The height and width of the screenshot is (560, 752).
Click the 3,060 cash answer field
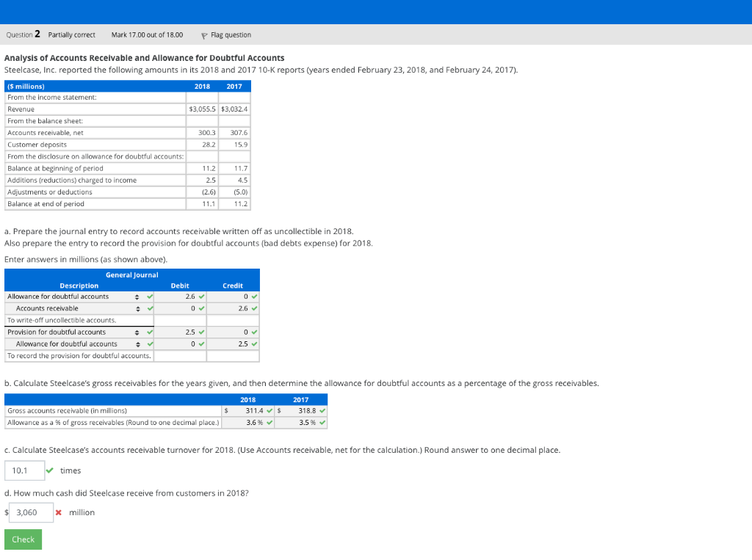(x=31, y=512)
